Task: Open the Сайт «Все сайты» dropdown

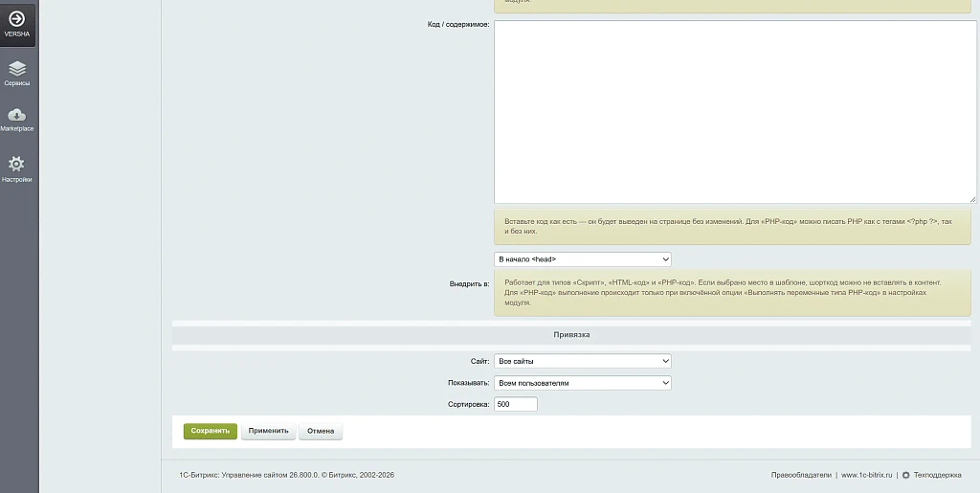Action: [583, 361]
